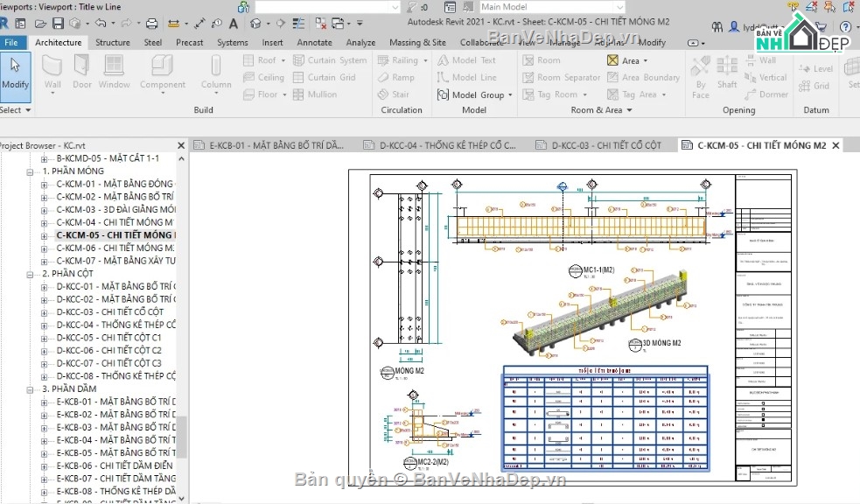Image resolution: width=860 pixels, height=504 pixels.
Task: Select the Window tool
Action: (x=114, y=72)
